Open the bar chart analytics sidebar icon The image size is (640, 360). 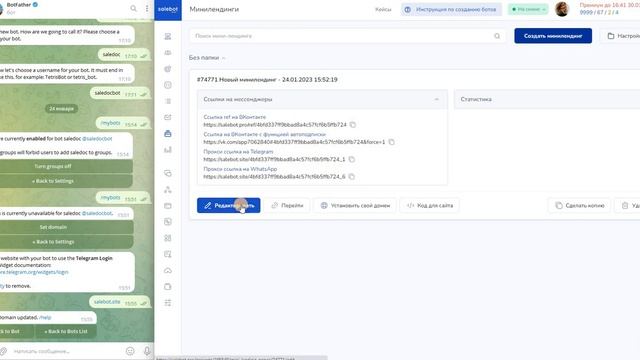168,150
